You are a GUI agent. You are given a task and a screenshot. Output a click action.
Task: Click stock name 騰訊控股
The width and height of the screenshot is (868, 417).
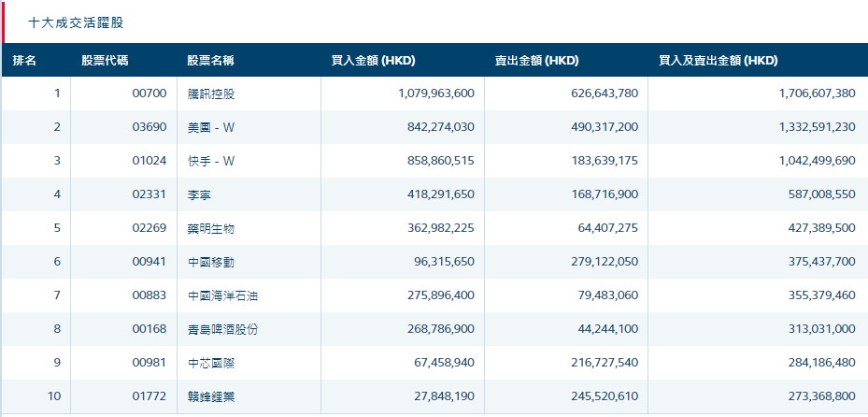coord(211,93)
